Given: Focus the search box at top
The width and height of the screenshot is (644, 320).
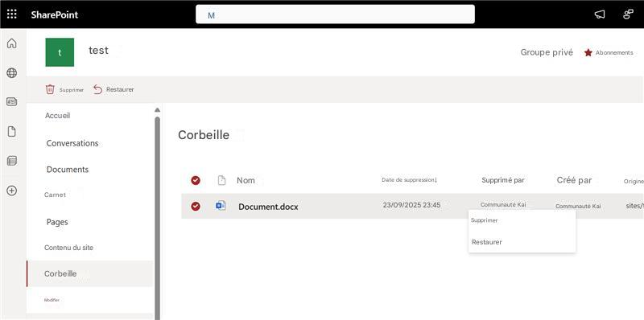Looking at the screenshot, I should click(x=335, y=14).
